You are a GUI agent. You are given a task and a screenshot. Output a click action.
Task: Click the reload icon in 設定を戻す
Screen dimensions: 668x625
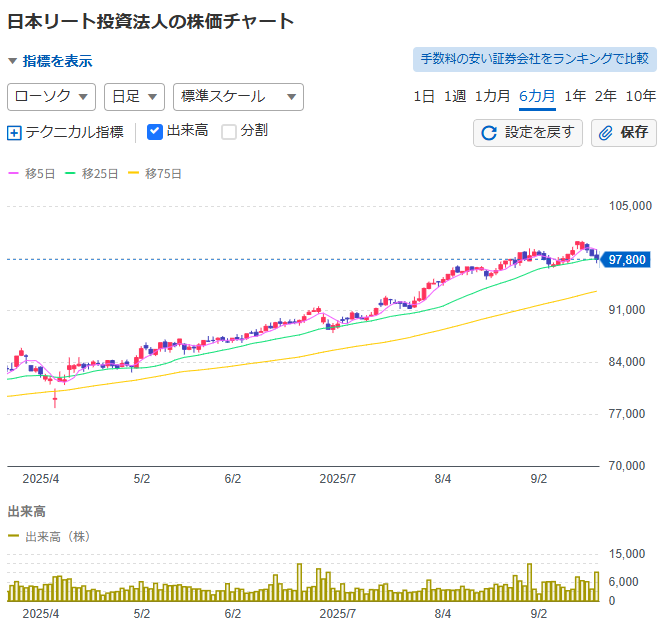[489, 133]
